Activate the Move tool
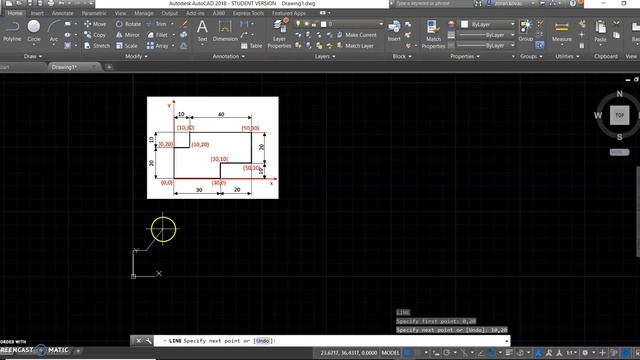640x360 pixels. coord(95,24)
